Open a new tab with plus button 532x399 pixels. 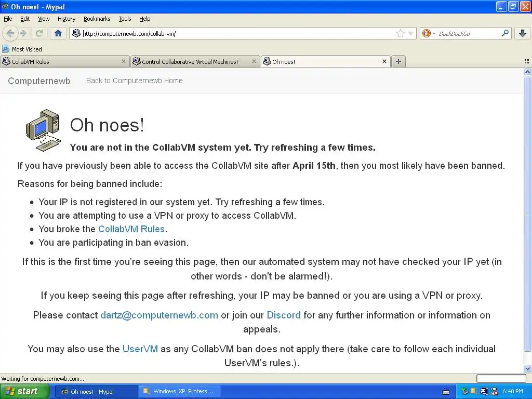[398, 61]
